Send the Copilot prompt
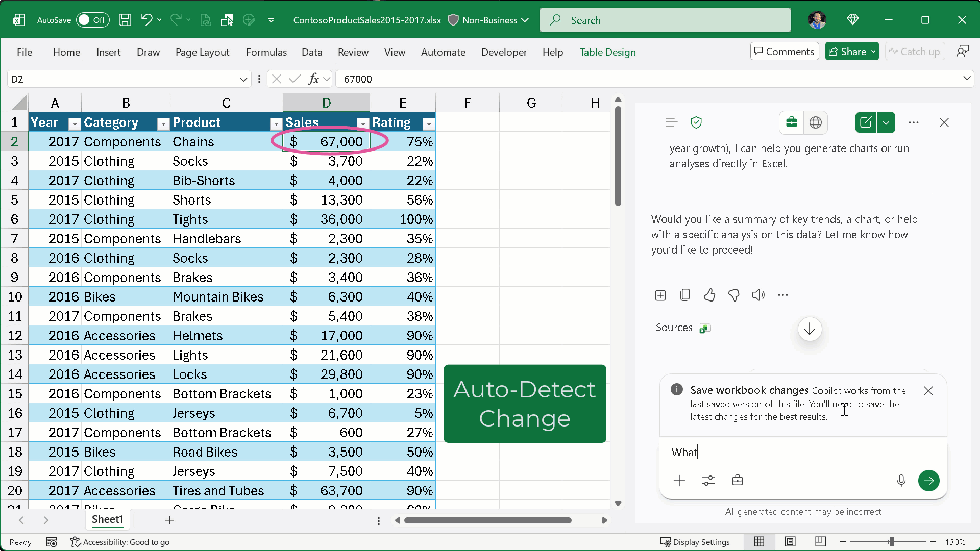 (928, 480)
